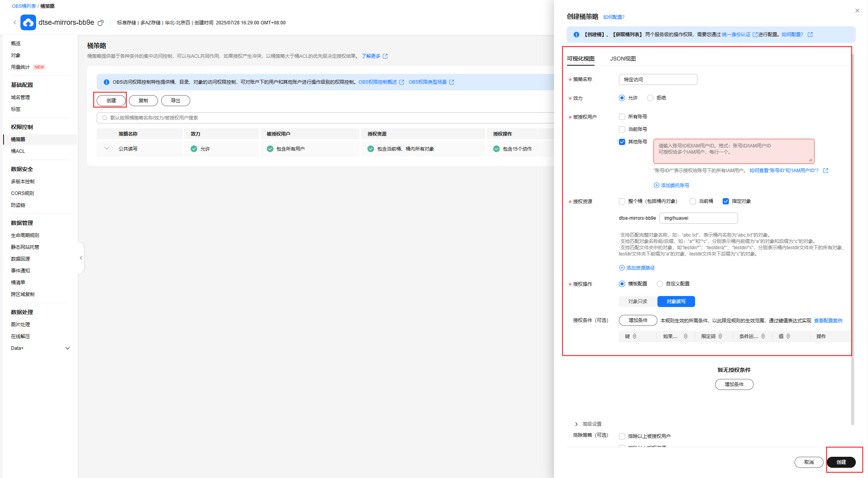
Task: Expand the Data+ sidebar menu
Action: (x=68, y=348)
